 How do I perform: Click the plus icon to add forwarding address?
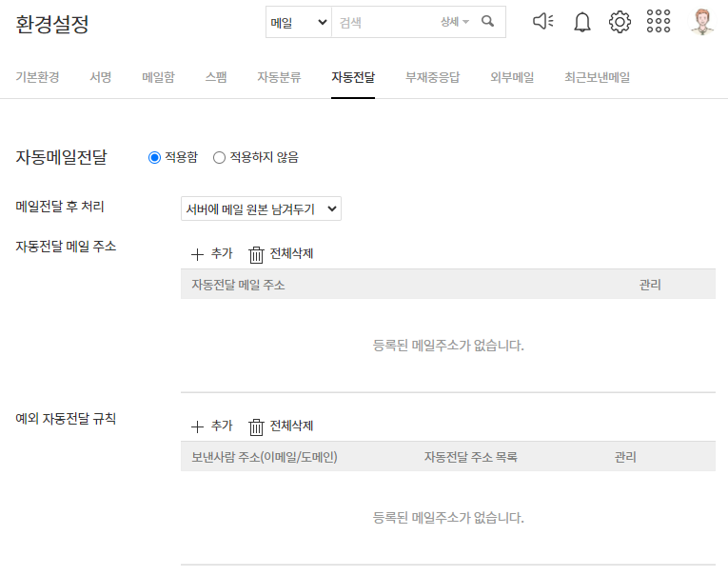tap(198, 254)
